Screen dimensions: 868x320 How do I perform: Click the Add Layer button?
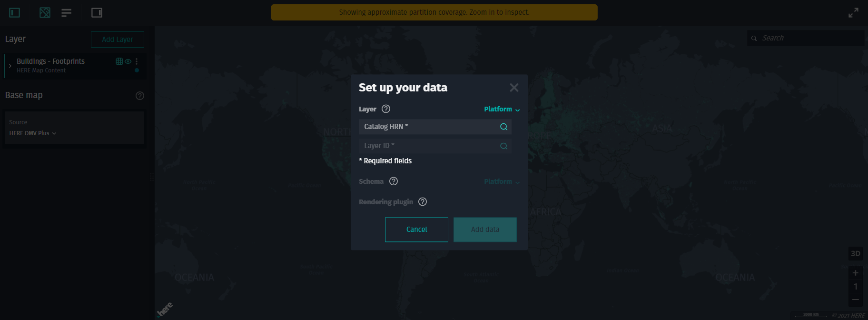[x=118, y=40]
